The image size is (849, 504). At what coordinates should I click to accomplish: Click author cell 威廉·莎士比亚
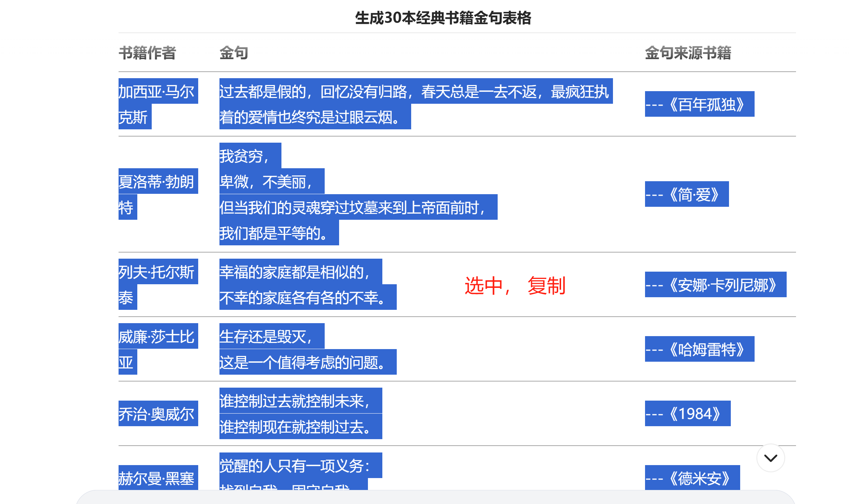click(158, 349)
